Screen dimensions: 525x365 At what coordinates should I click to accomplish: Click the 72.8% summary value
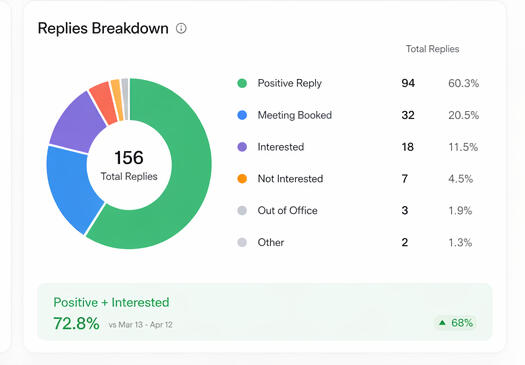76,323
